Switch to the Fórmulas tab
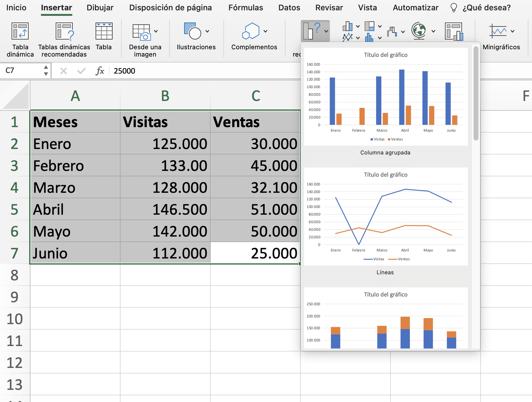Image resolution: width=532 pixels, height=402 pixels. point(245,8)
